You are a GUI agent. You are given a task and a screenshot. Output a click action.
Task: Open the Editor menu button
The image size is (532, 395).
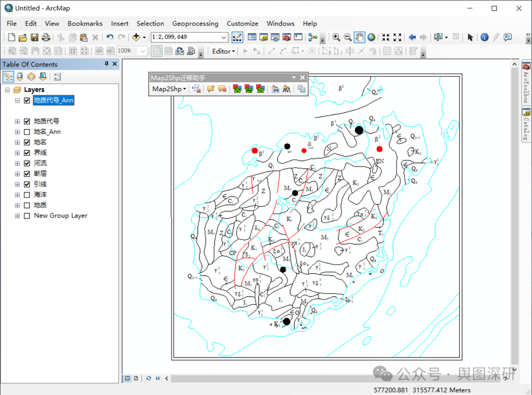pyautogui.click(x=223, y=51)
